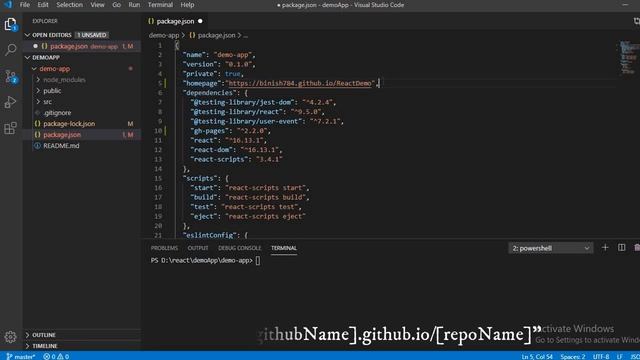Screen dimensions: 640x360
Task: Open the Go menu
Action: 116,5
